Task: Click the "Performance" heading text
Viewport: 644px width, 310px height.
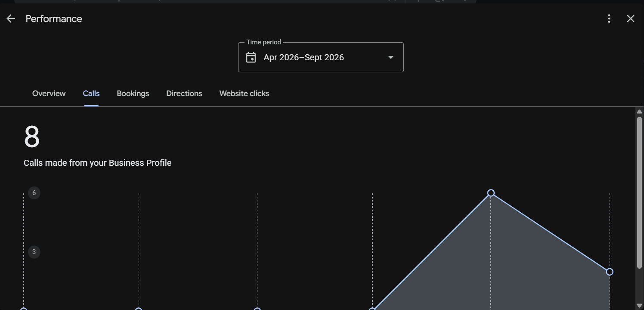Action: pos(54,19)
